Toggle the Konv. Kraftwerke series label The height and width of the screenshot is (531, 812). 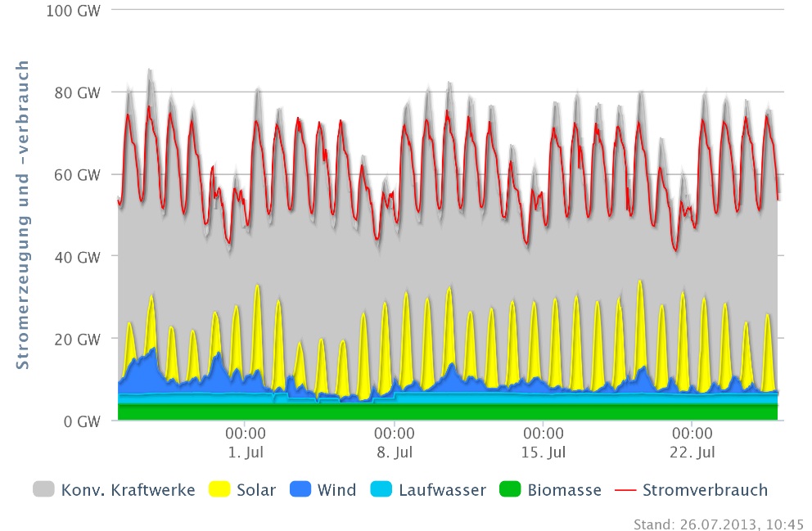pos(128,490)
